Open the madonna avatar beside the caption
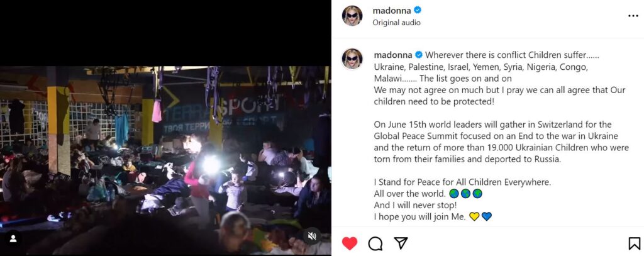The width and height of the screenshot is (644, 256). click(352, 58)
